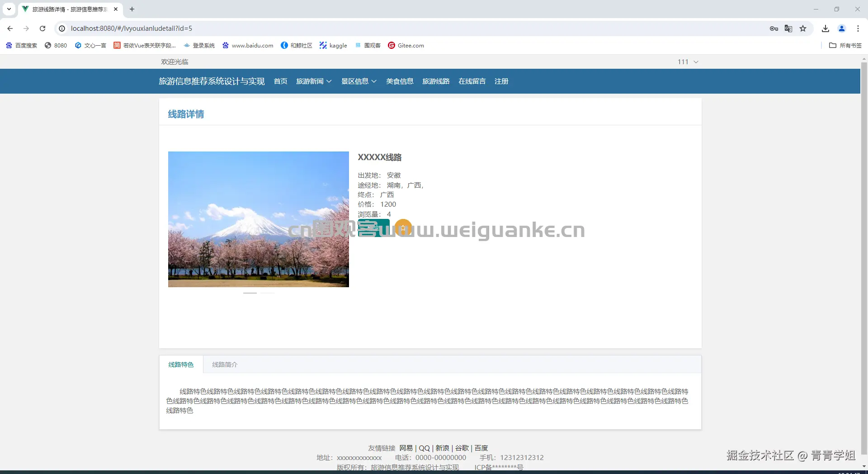Click the 价格: 1200 text
Screen dimensions: 868x474
pos(377,204)
